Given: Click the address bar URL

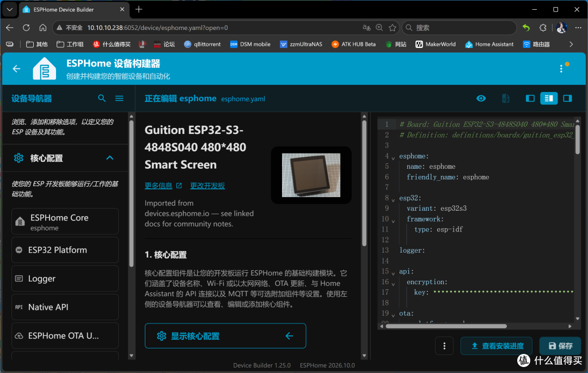Looking at the screenshot, I should pos(157,28).
